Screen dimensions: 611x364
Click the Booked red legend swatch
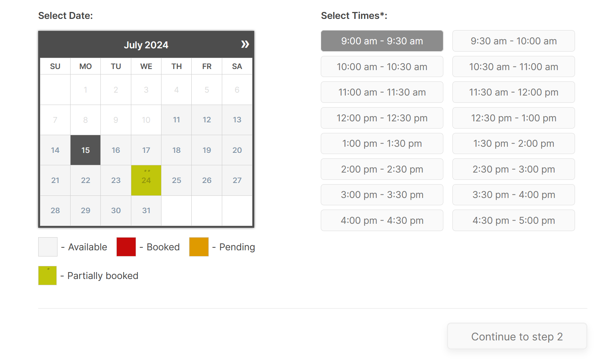click(126, 247)
